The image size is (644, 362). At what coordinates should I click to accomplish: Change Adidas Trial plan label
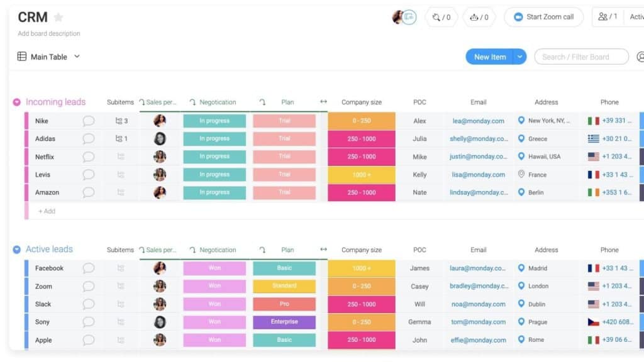pos(284,139)
